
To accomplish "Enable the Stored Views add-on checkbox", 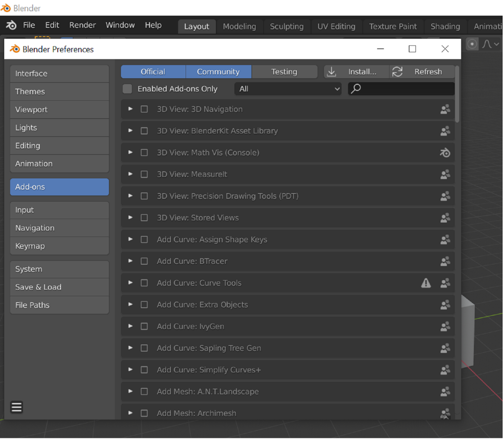I will pos(144,218).
